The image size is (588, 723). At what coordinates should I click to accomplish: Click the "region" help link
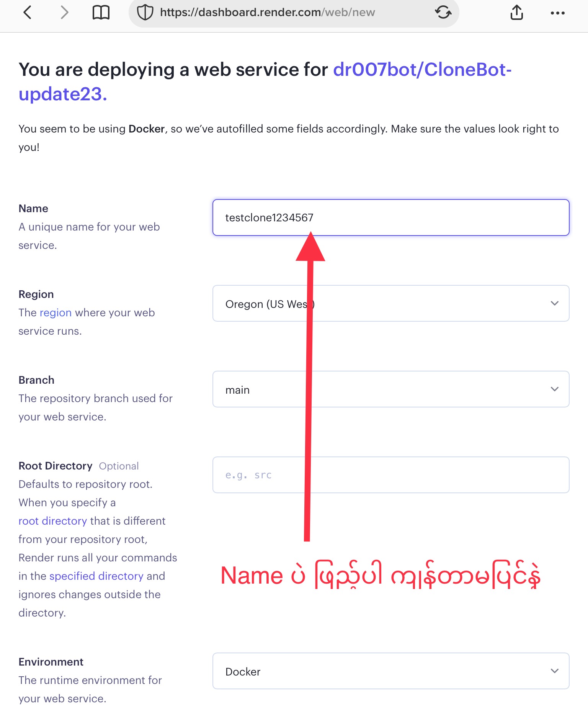(x=56, y=312)
